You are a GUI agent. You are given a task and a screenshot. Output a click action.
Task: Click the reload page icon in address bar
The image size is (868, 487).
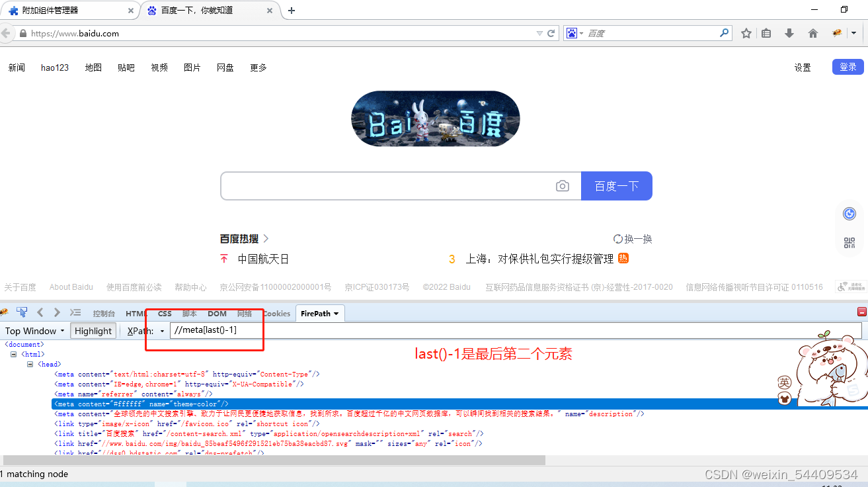pyautogui.click(x=551, y=33)
